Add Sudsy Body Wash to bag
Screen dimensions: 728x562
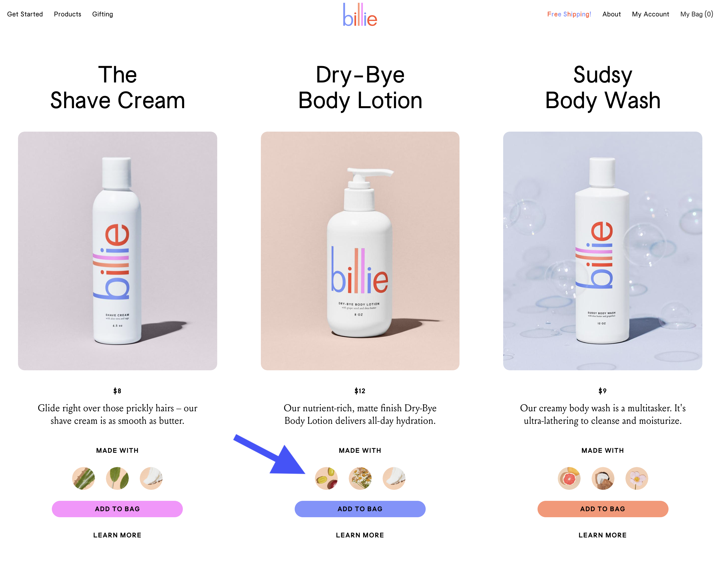click(603, 509)
